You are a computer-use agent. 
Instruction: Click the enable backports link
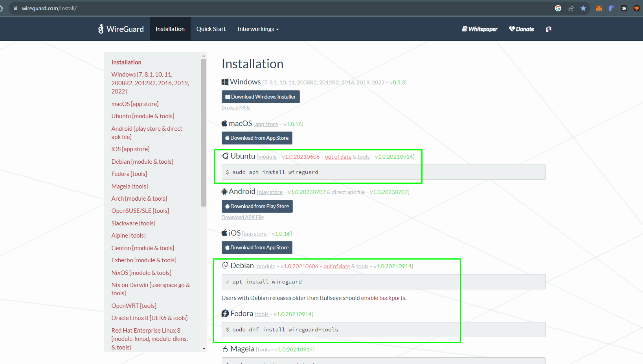[383, 298]
